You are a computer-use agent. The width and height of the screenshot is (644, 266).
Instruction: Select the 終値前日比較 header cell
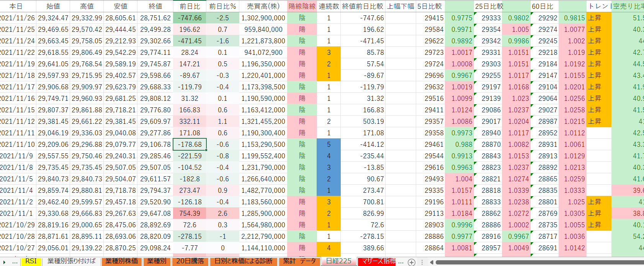click(363, 6)
